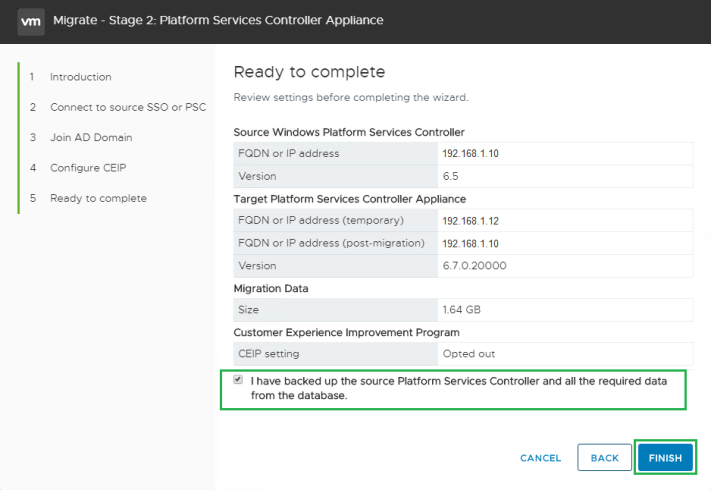Open the Connect to source SSO or PSC step

pos(127,107)
